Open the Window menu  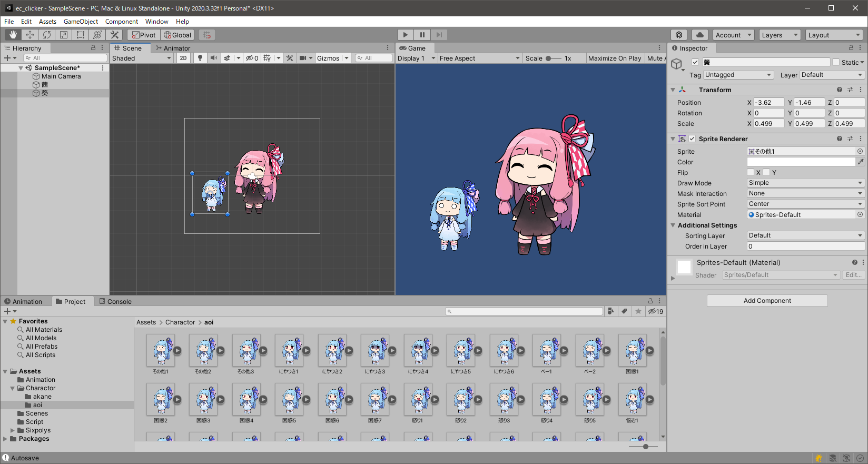(157, 22)
